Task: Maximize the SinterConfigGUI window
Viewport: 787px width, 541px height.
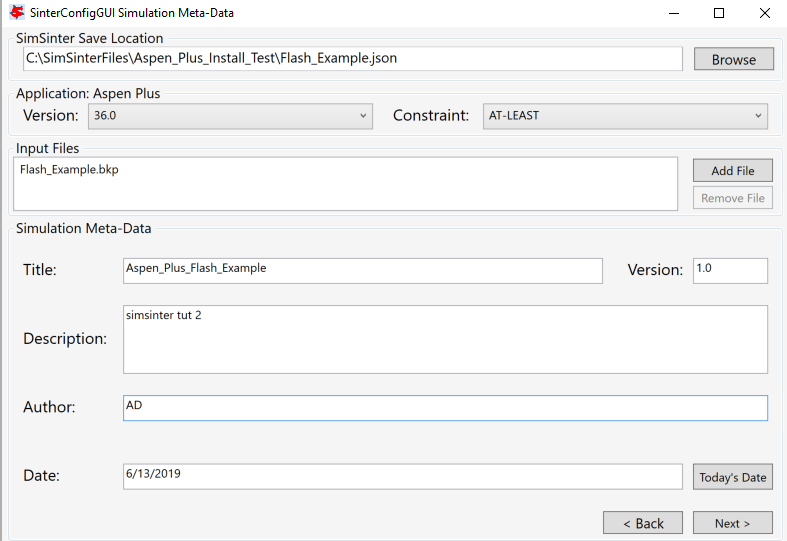Action: [719, 13]
